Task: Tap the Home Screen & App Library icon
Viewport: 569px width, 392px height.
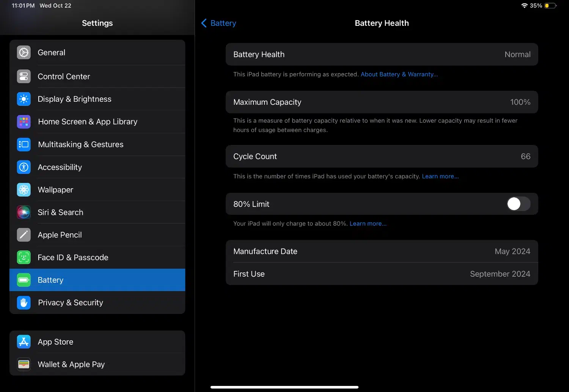Action: (24, 122)
